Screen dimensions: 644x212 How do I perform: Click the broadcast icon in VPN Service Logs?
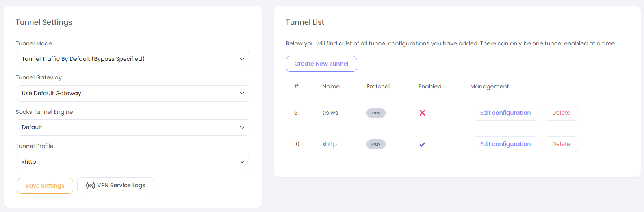[x=90, y=186]
